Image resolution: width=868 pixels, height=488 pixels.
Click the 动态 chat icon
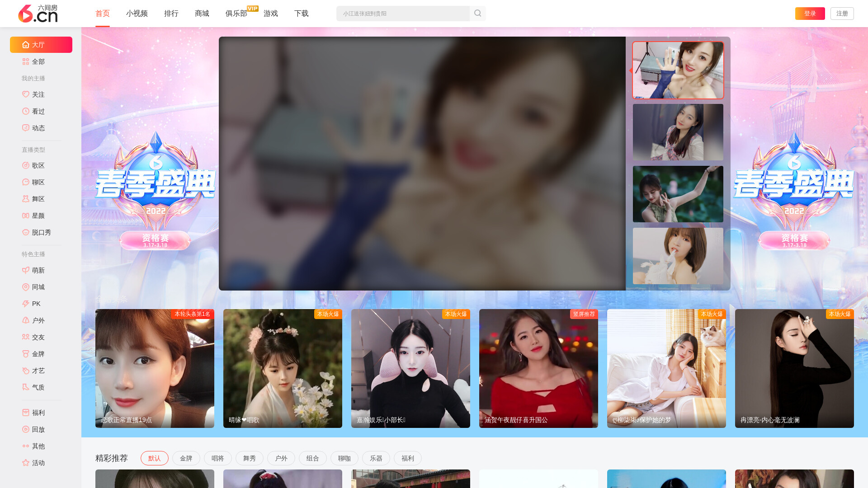[26, 128]
